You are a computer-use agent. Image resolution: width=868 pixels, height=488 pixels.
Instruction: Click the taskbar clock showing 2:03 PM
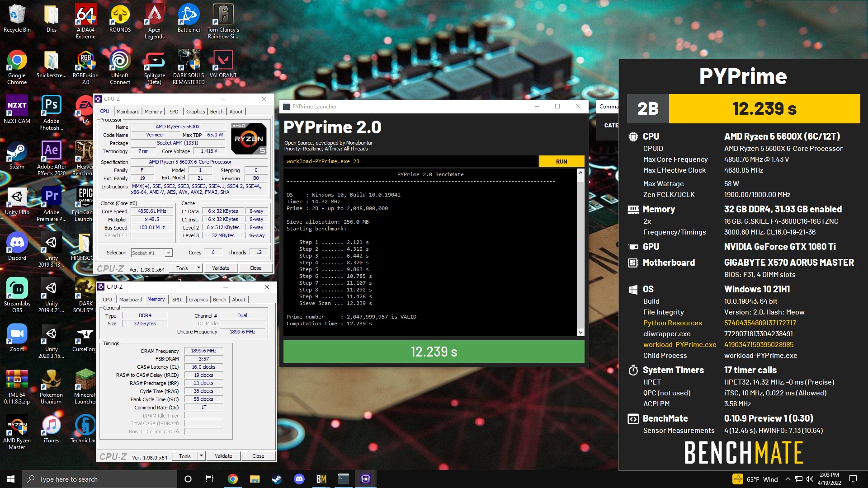(x=829, y=479)
